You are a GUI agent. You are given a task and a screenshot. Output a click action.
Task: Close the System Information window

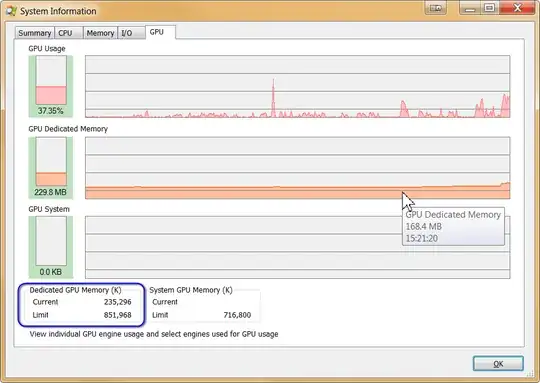point(517,8)
